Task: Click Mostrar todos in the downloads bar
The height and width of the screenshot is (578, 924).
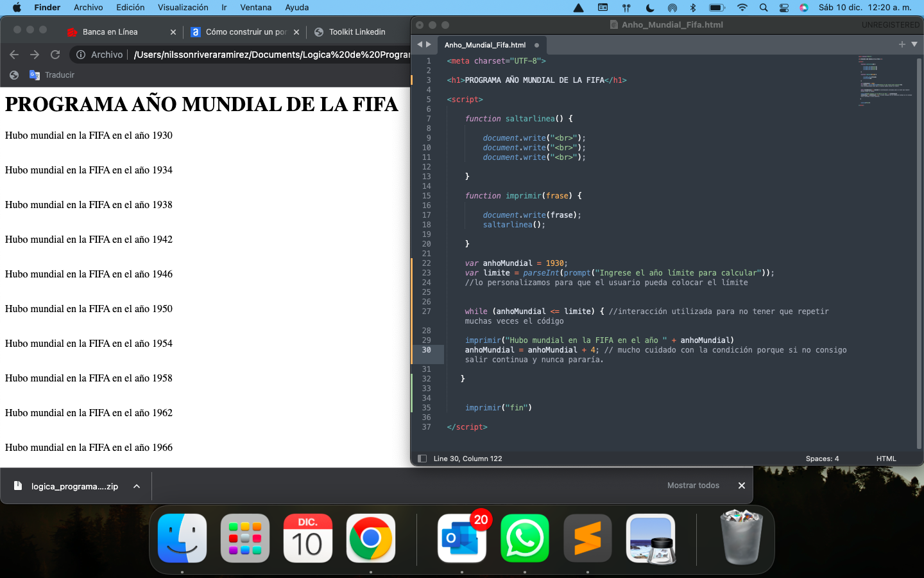Action: coord(693,486)
